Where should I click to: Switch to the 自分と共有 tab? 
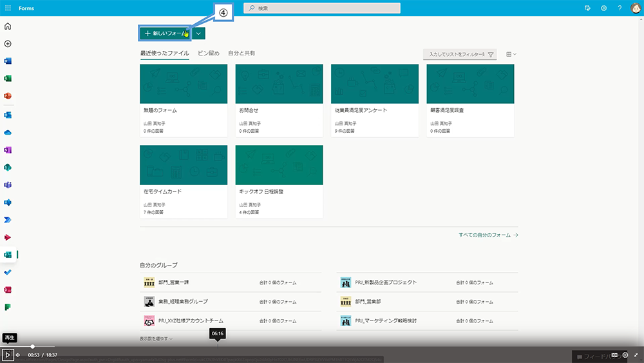[x=241, y=54]
